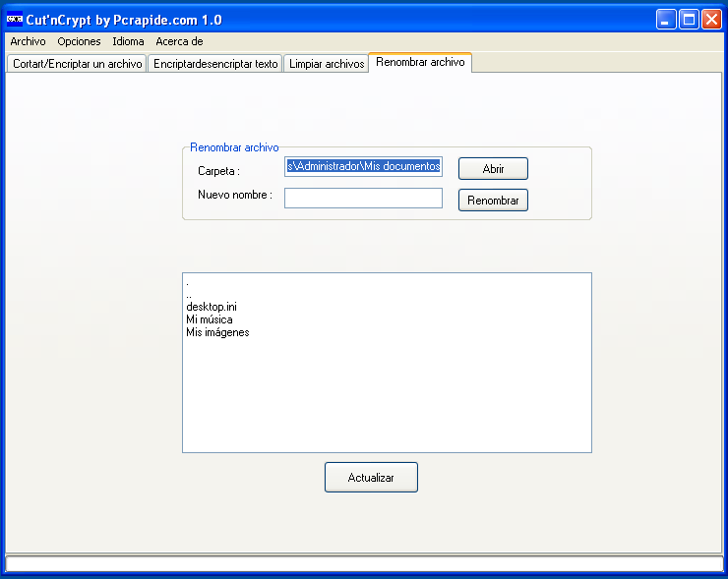Minimize the Cut'nCrypt window

pos(666,20)
